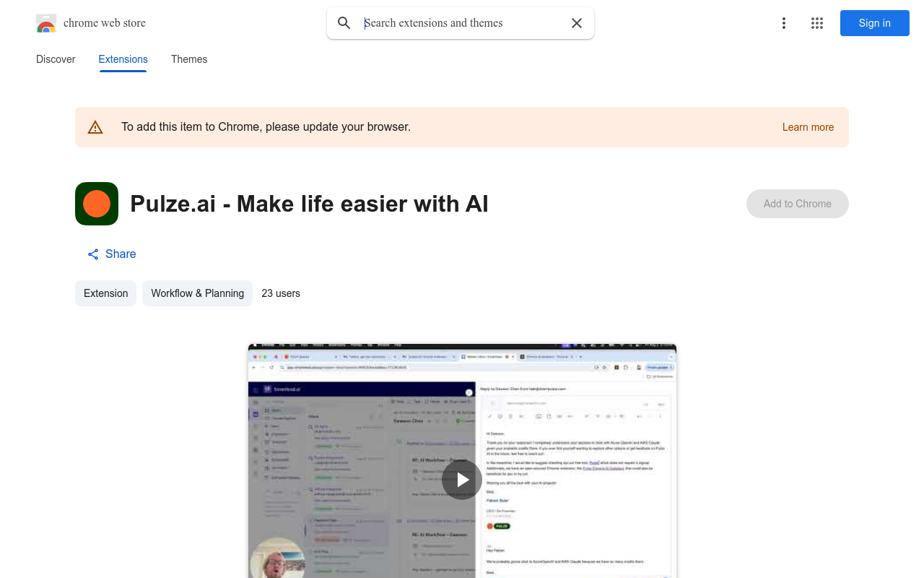Image resolution: width=924 pixels, height=578 pixels.
Task: Click the Sign in button
Action: pyautogui.click(x=875, y=23)
